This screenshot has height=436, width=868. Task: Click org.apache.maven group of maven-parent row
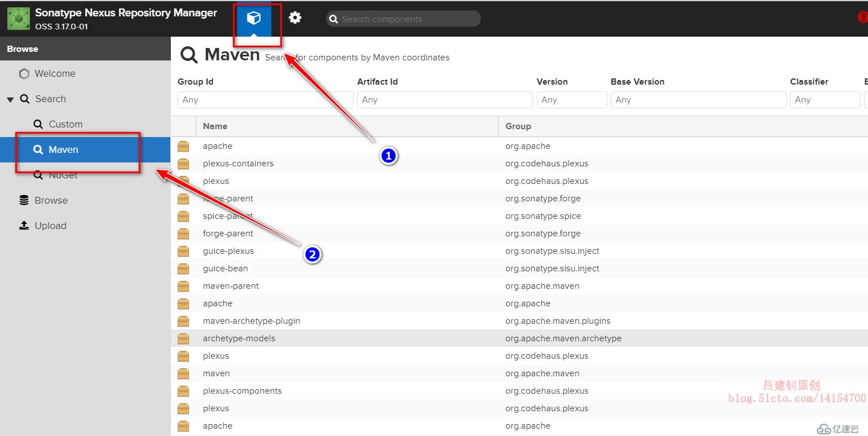tap(543, 286)
